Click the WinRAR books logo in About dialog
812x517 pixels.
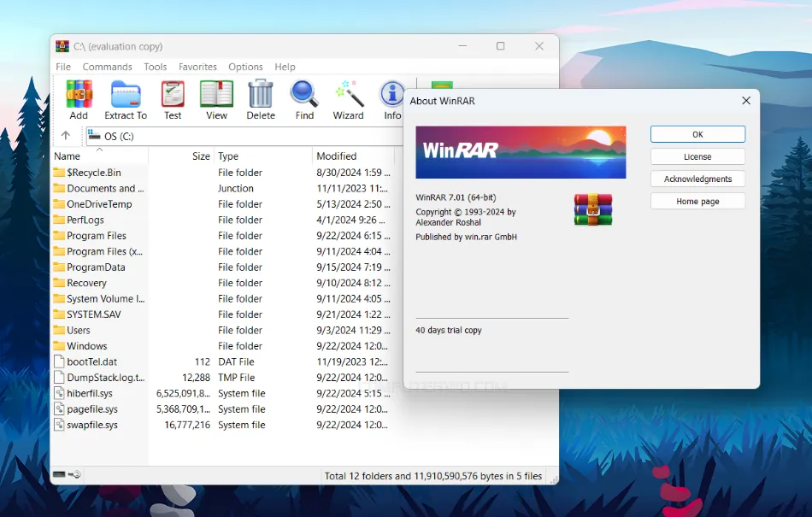[593, 209]
